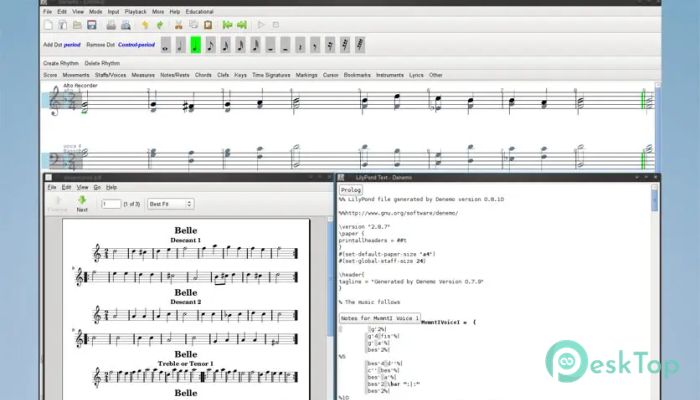Viewport: 700px width, 400px height.
Task: Open the Go menu in PDF viewer
Action: point(97,188)
